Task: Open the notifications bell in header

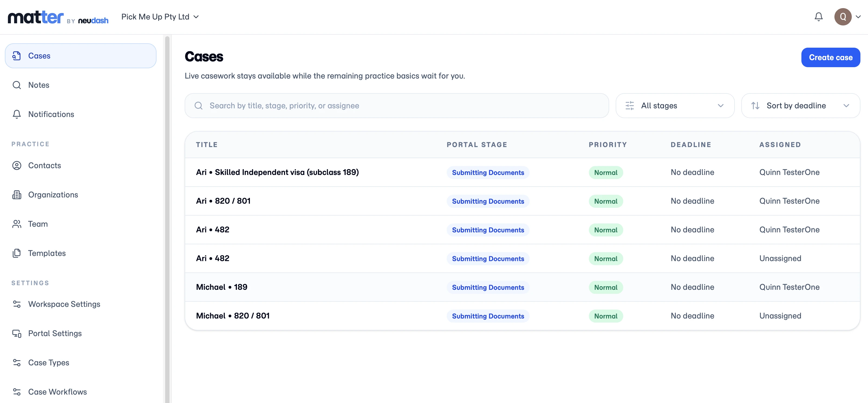Action: click(818, 17)
